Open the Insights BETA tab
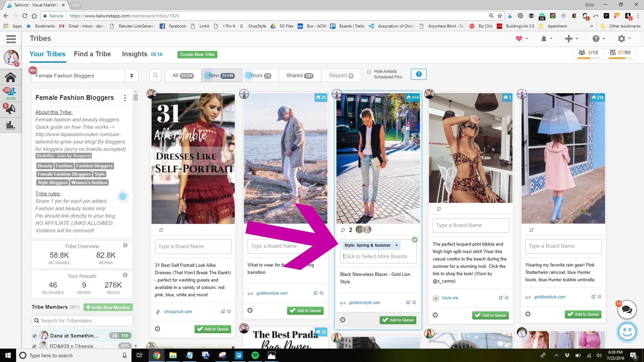 (x=142, y=54)
